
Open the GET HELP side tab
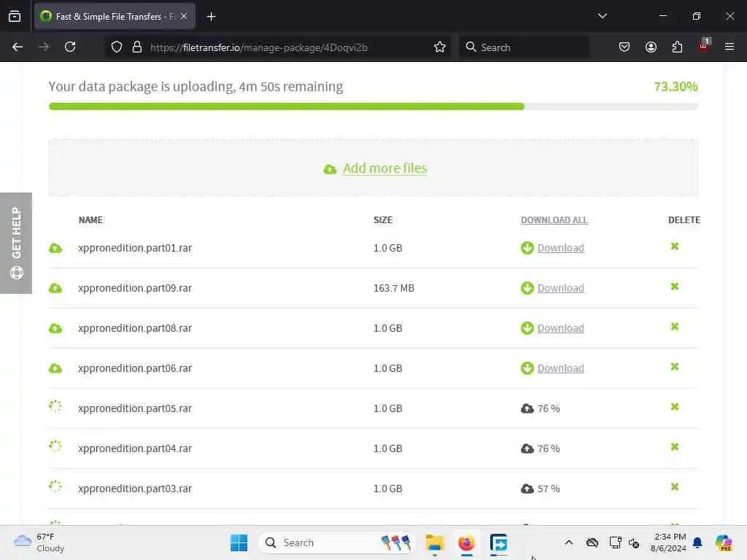pos(16,243)
